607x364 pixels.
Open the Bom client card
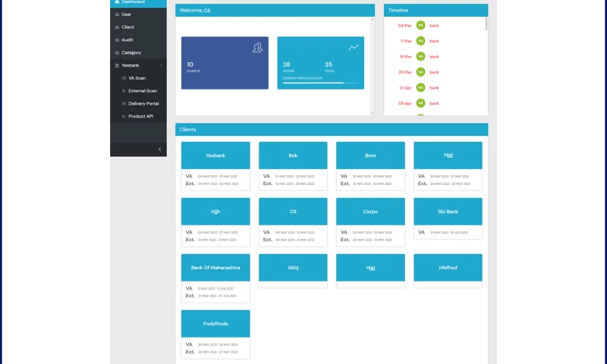tap(370, 166)
